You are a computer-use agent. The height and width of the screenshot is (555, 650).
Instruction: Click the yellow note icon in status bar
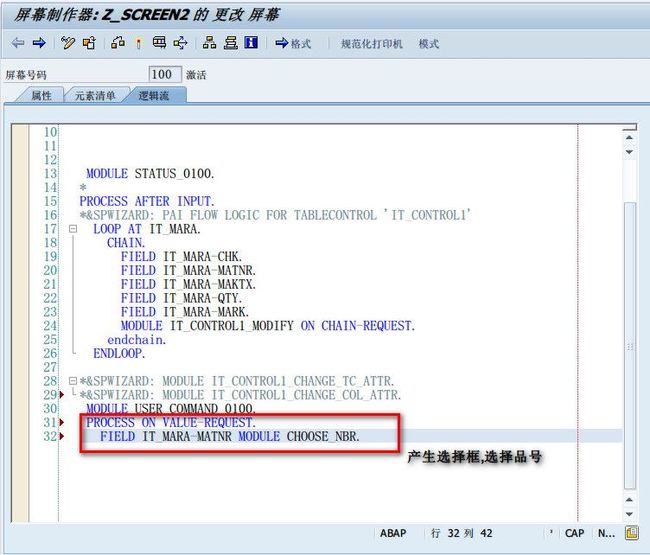[632, 533]
